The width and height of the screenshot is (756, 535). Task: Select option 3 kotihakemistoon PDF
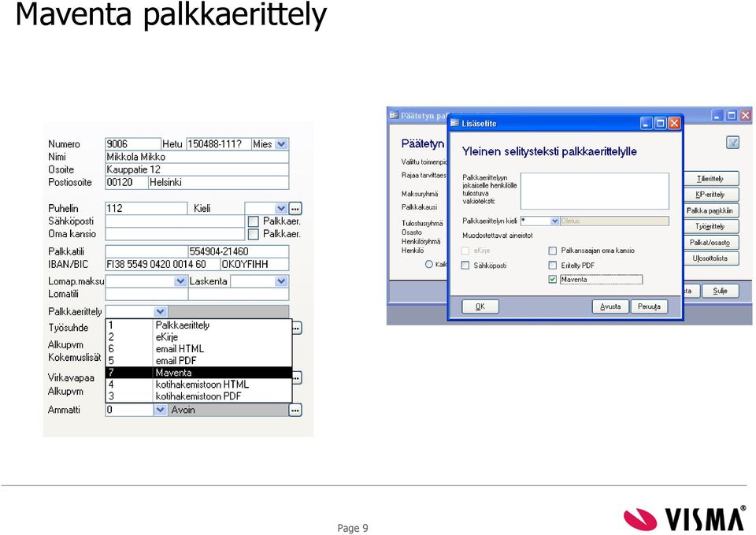[x=198, y=396]
